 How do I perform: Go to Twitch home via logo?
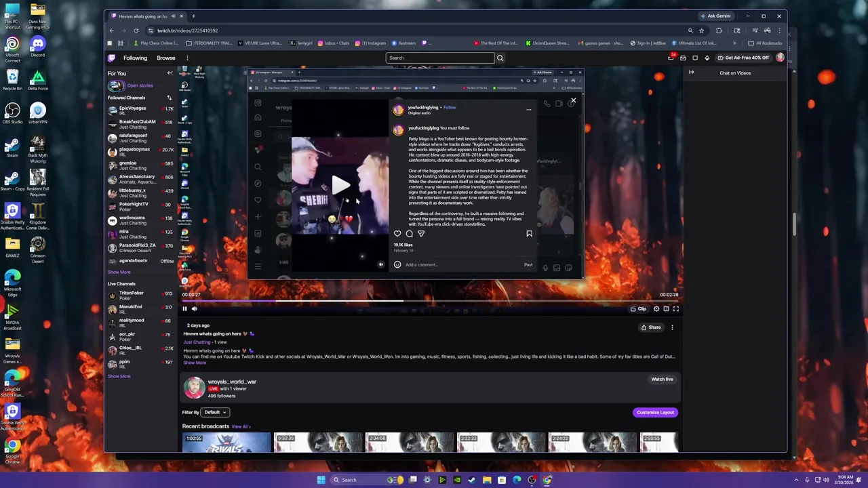111,58
